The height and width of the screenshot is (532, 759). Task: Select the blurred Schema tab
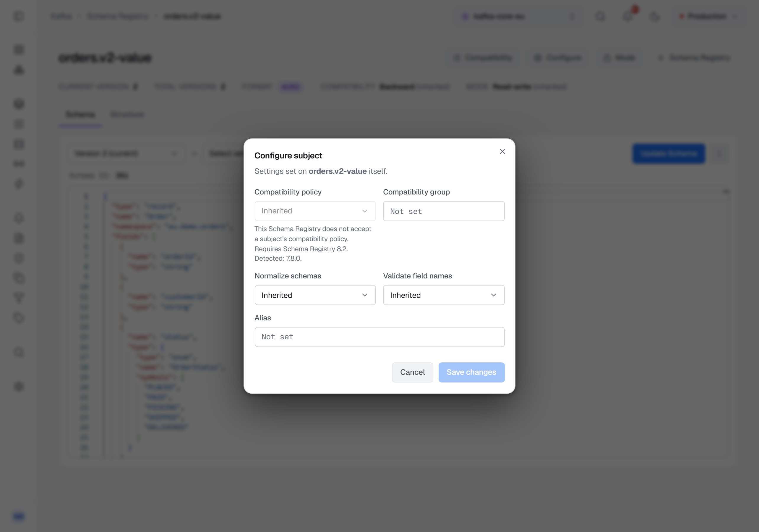[x=80, y=114]
